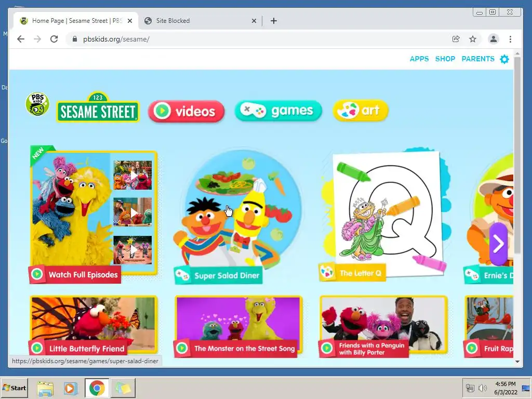This screenshot has height=399, width=532.
Task: Click palette icon on The Letter Q
Action: (x=327, y=272)
